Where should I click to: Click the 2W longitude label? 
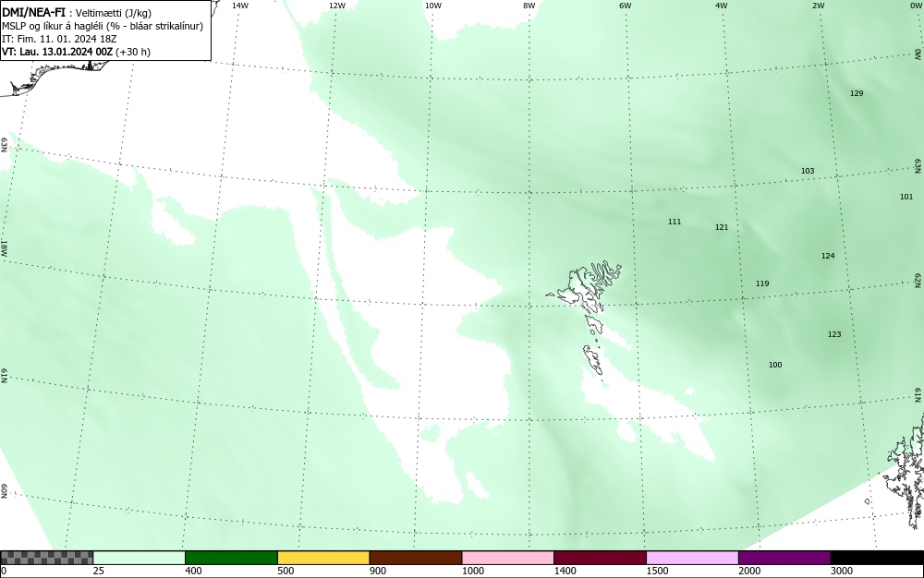coord(818,6)
